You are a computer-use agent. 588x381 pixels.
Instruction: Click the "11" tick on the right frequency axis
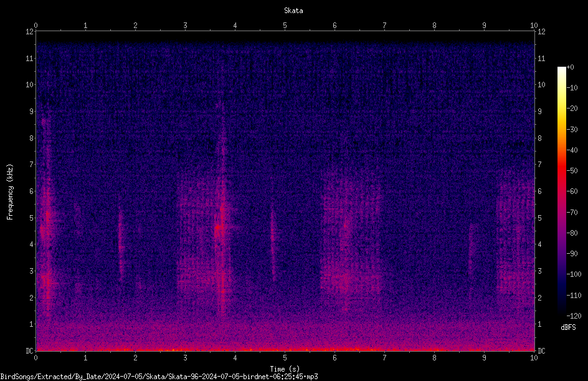pos(541,58)
